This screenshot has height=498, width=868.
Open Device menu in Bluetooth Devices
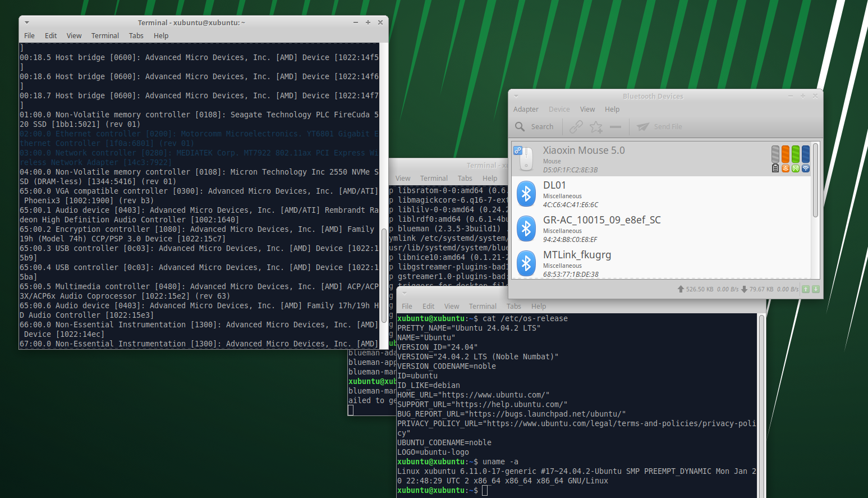[x=559, y=109]
